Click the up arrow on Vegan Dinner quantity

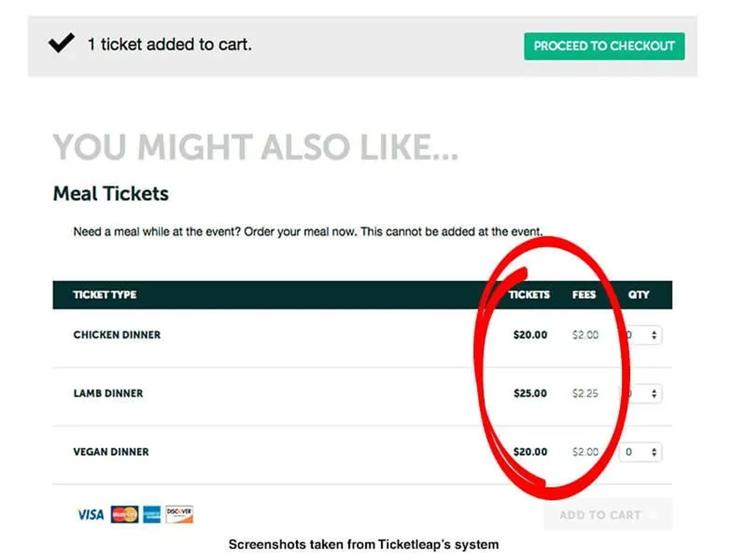point(654,449)
